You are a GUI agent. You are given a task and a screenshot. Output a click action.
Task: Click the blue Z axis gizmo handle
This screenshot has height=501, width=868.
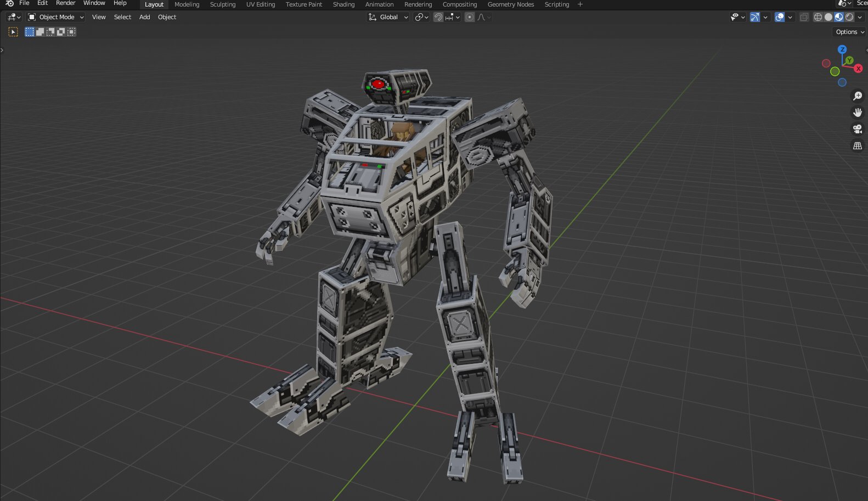pos(842,49)
